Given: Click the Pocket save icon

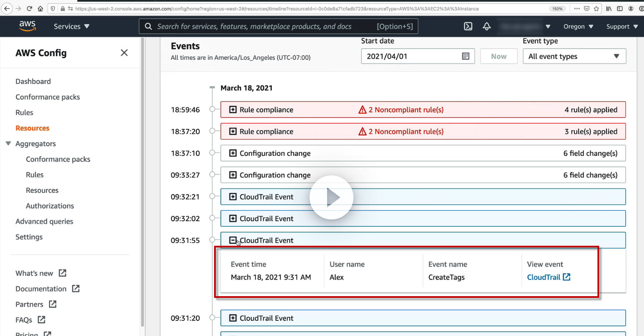Looking at the screenshot, I should (586, 8).
